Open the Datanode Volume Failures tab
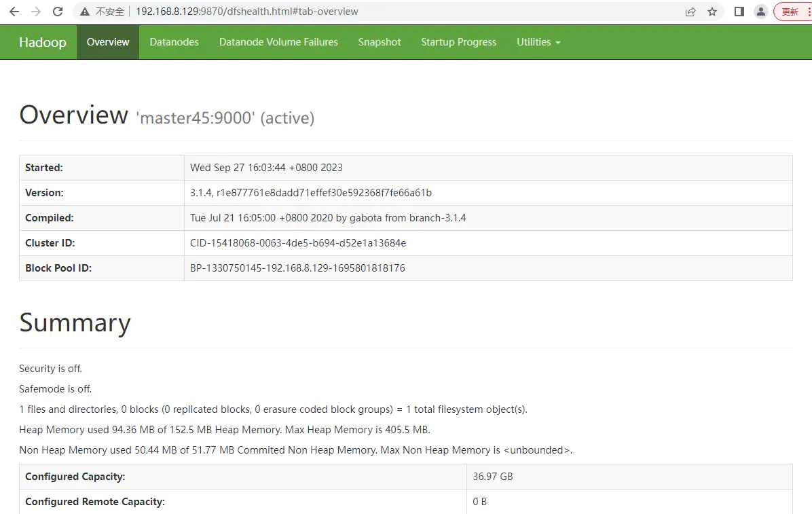Image resolution: width=812 pixels, height=514 pixels. 278,42
